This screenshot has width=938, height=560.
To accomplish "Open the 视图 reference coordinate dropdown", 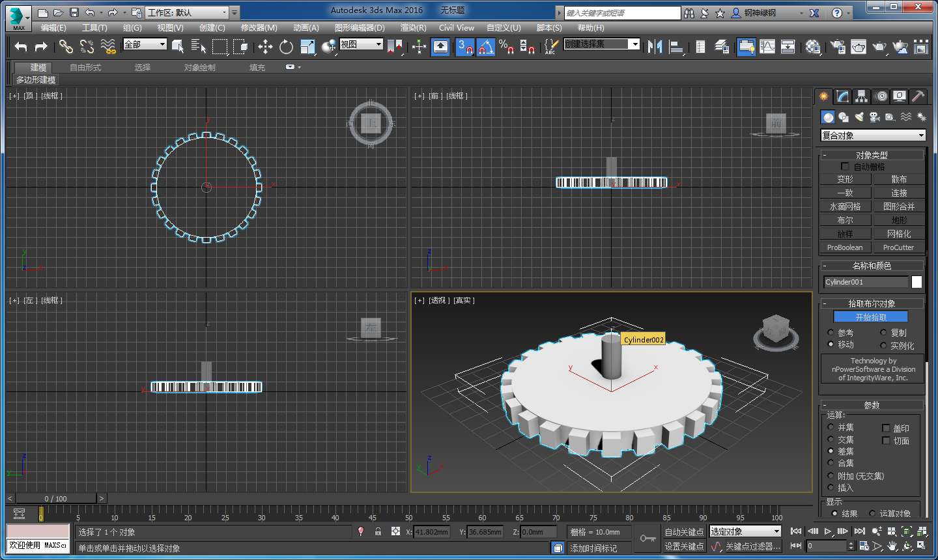I will pos(361,44).
